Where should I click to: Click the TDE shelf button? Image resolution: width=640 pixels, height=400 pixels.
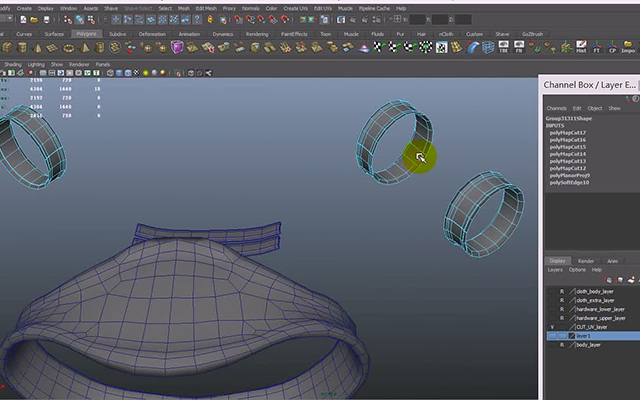[504, 47]
